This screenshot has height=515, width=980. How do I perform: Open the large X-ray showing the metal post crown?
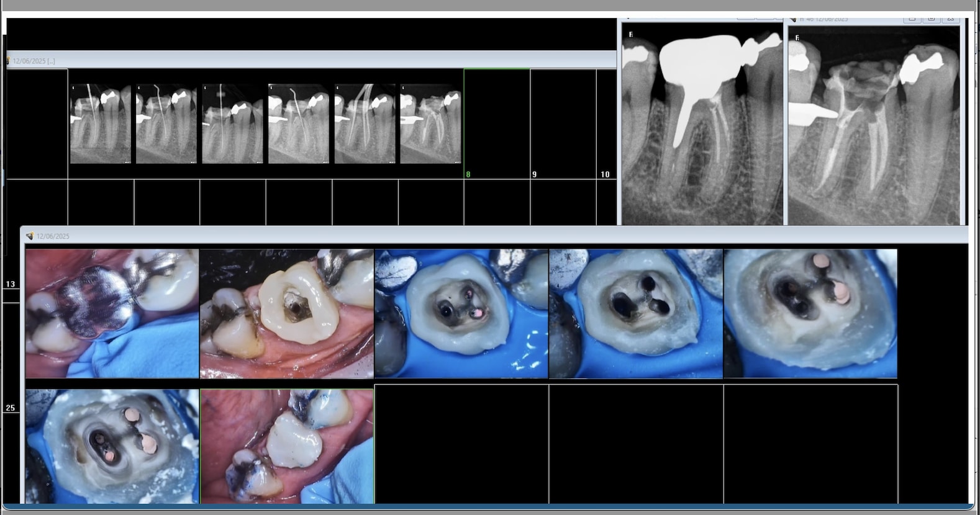(702, 124)
